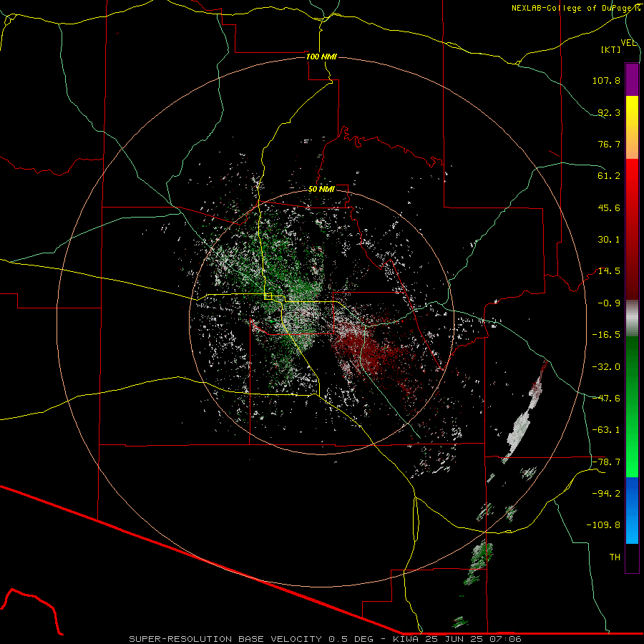Click the 'TH' legend label
This screenshot has width=644, height=644.
click(x=615, y=557)
